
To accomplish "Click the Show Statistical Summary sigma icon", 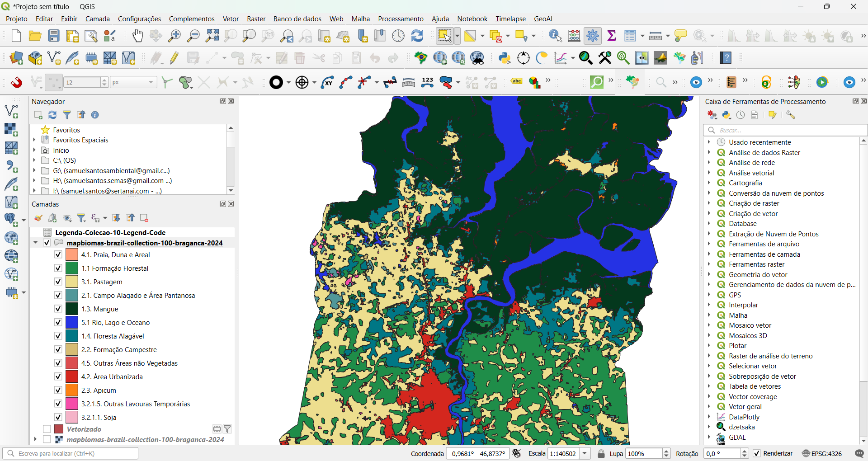I will (612, 36).
